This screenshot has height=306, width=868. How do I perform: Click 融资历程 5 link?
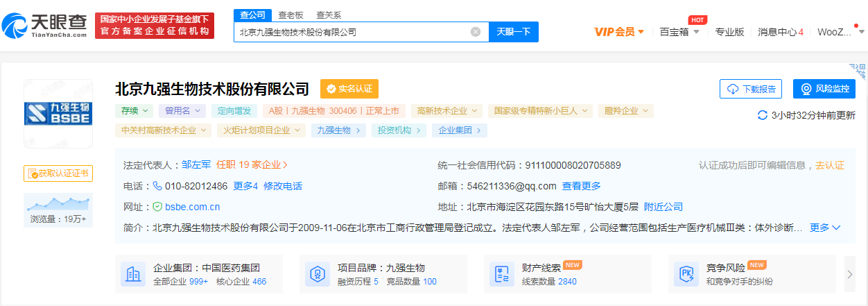(358, 282)
